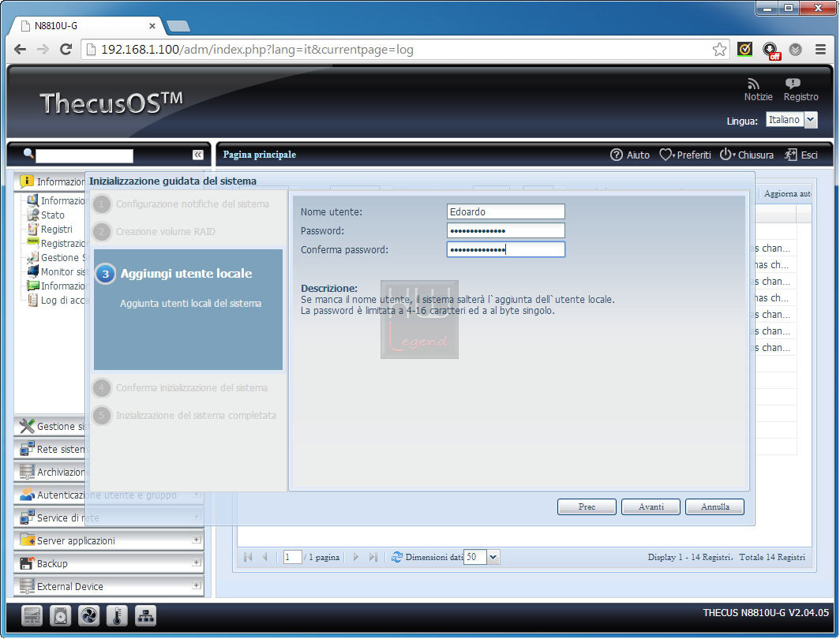The image size is (840, 639).
Task: Bookmark this page with the star icon
Action: [719, 50]
